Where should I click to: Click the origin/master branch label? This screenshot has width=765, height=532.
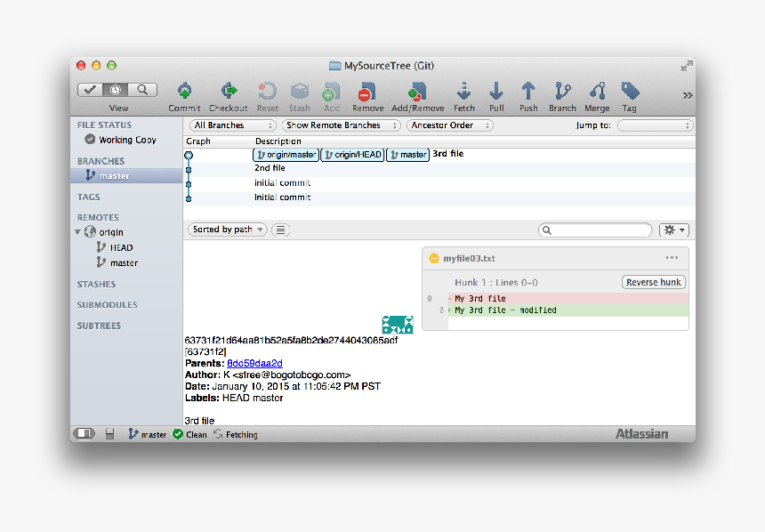[286, 155]
